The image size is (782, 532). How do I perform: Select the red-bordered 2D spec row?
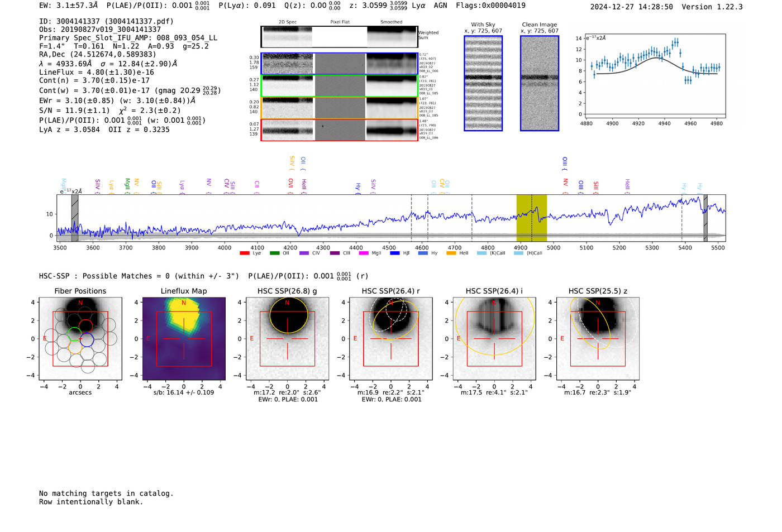click(x=340, y=130)
